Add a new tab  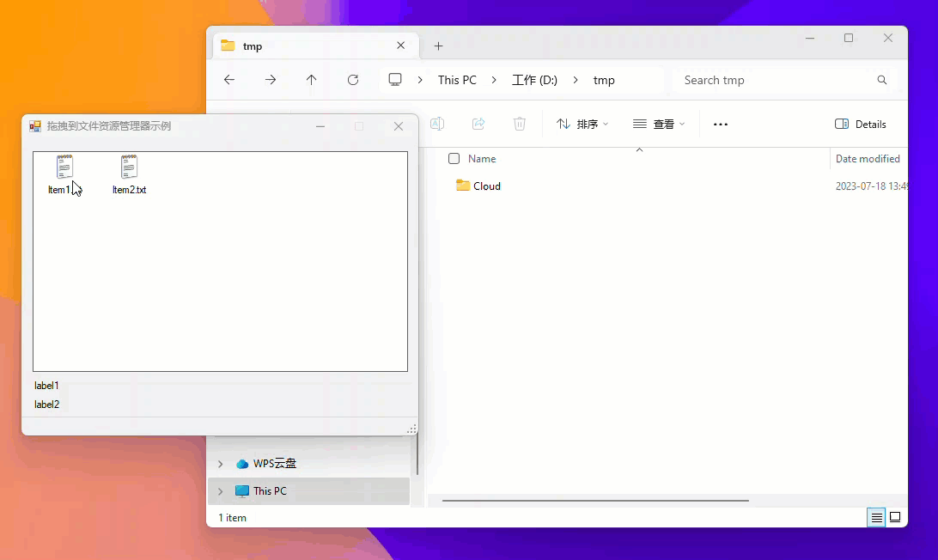[x=438, y=46]
